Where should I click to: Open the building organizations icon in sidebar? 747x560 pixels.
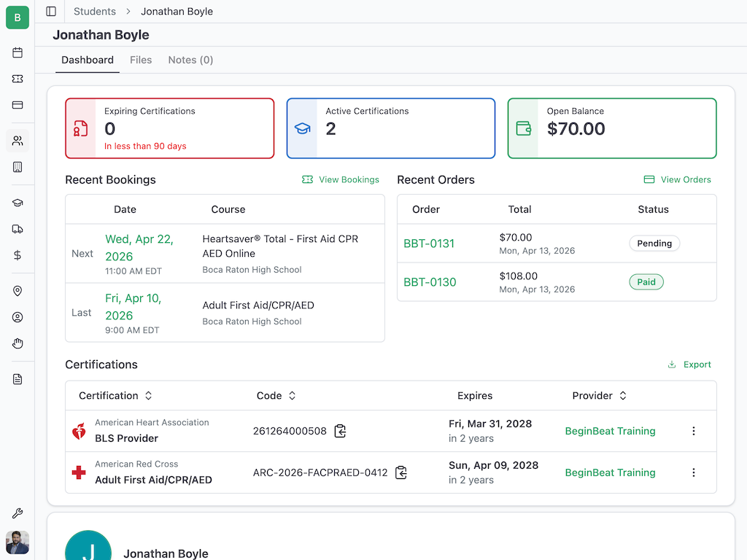(18, 167)
